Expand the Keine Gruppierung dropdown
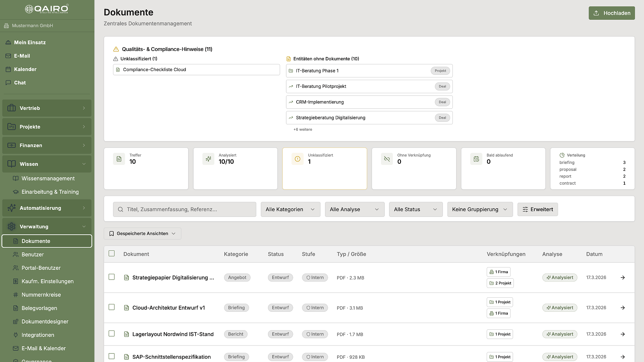The height and width of the screenshot is (362, 644). pos(480,209)
